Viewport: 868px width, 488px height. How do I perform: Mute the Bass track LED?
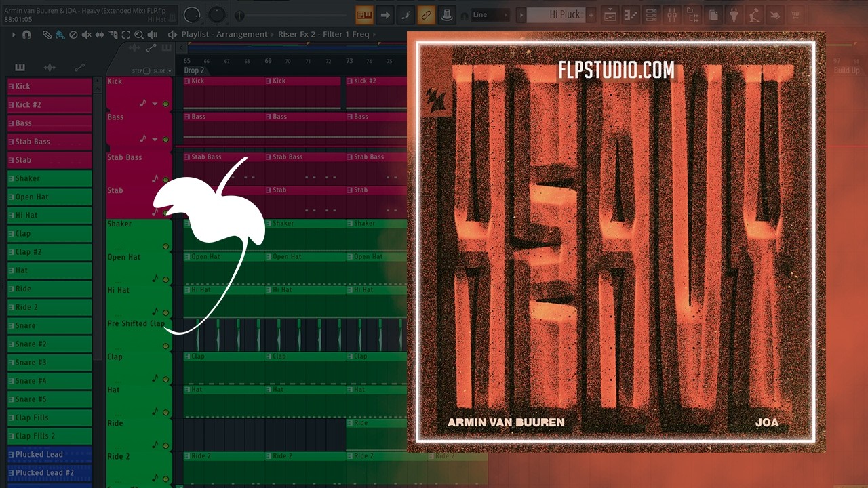click(x=165, y=140)
